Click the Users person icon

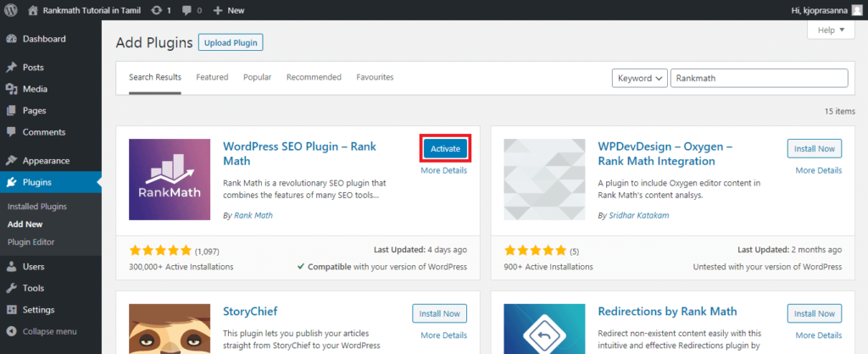(11, 267)
